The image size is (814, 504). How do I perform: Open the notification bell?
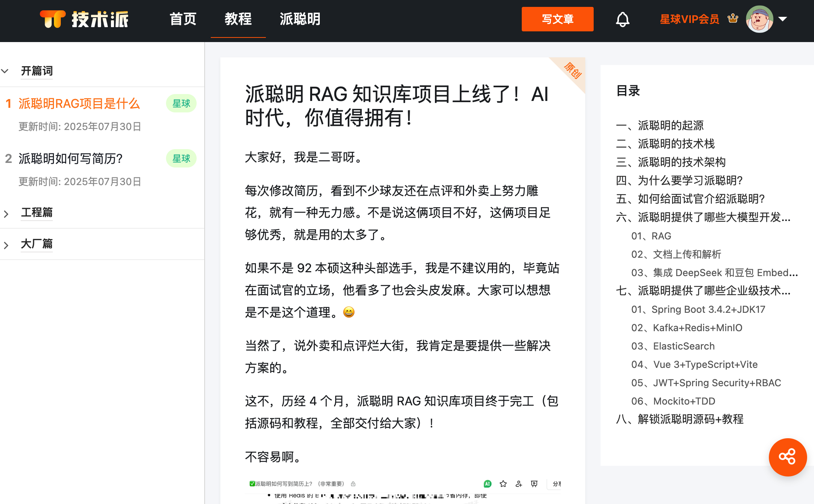[622, 19]
